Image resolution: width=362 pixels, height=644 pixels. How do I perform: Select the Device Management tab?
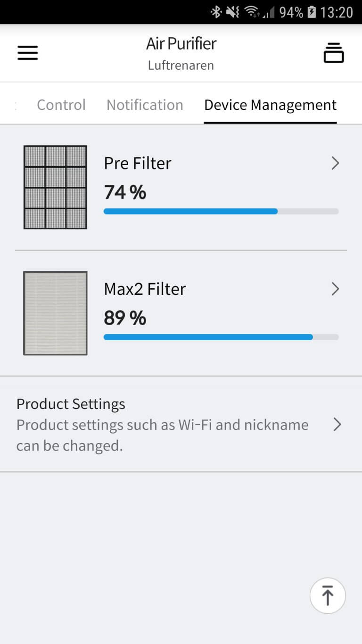point(271,105)
